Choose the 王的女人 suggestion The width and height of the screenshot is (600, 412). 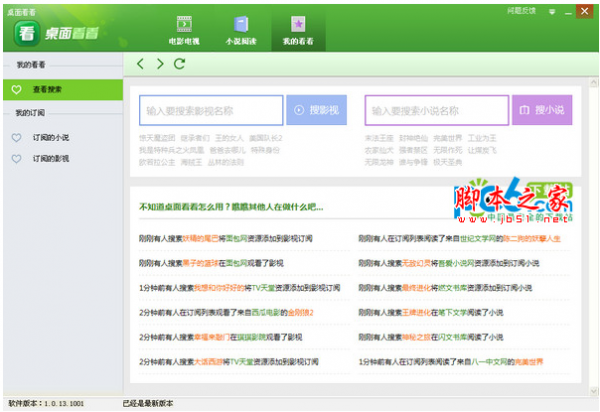[x=229, y=138]
